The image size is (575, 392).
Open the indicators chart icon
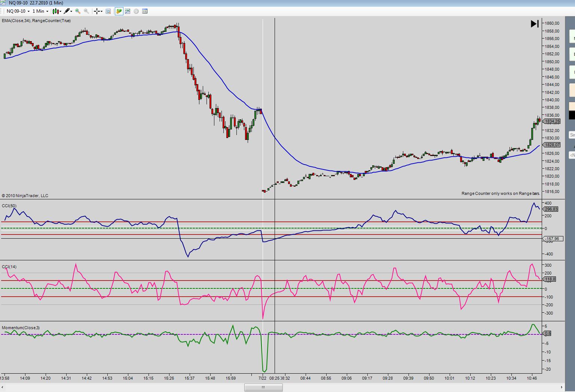[x=128, y=11]
